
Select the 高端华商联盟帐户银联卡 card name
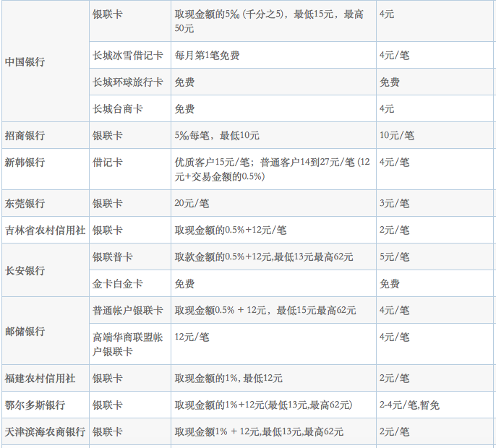pos(127,344)
